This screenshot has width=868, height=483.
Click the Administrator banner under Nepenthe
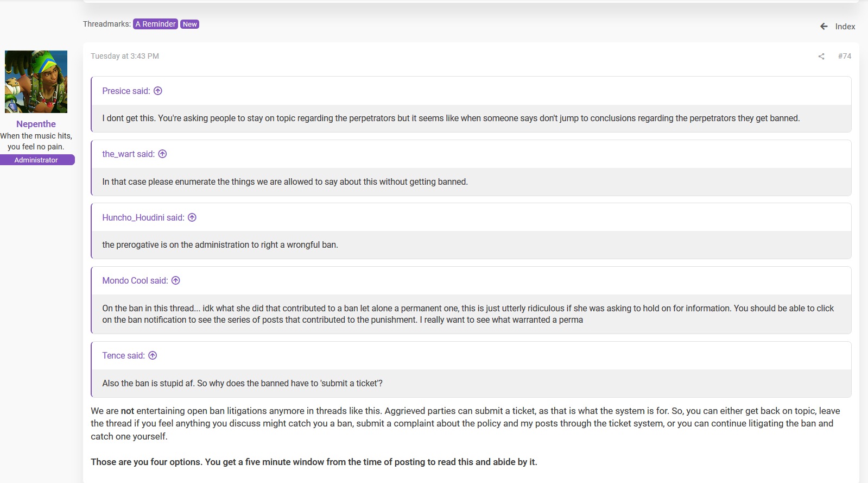point(36,160)
